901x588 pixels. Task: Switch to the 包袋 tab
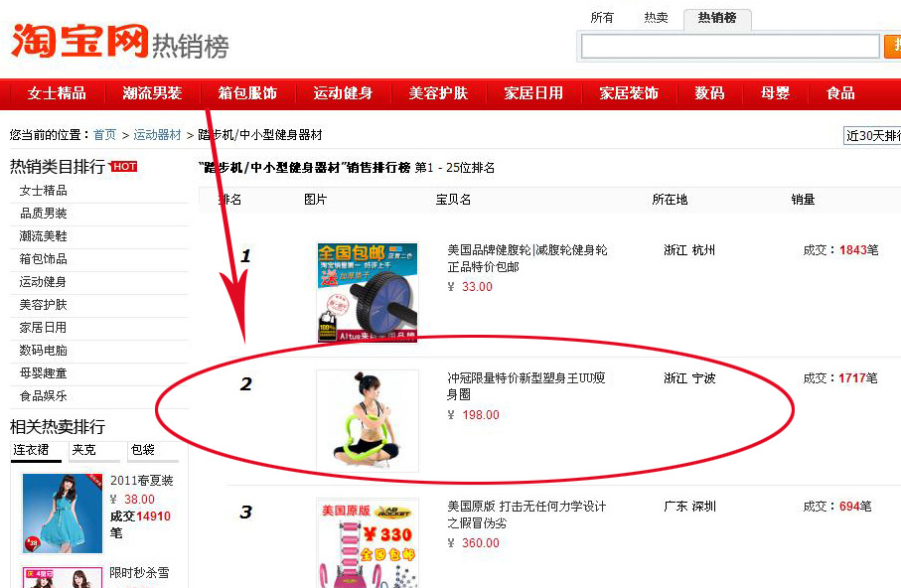153,451
